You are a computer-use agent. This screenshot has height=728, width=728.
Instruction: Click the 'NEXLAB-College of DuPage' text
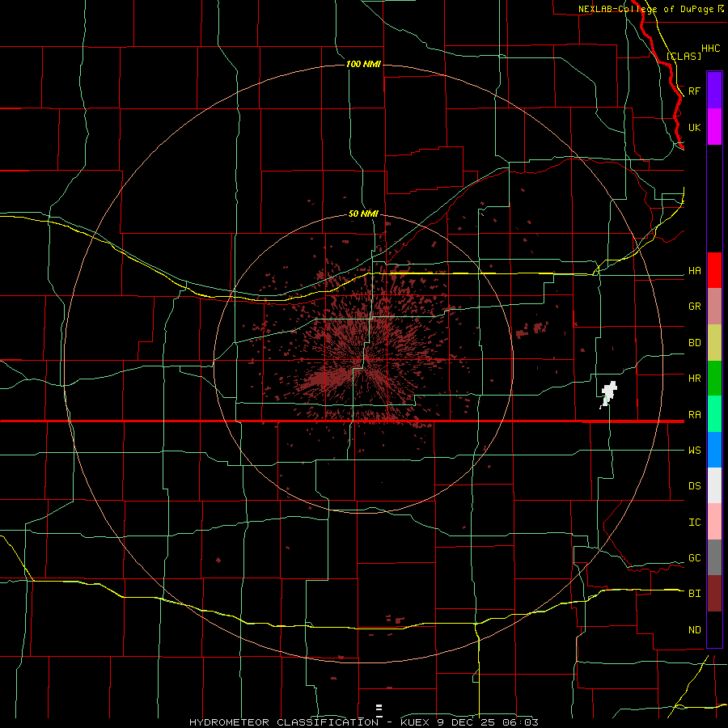click(647, 9)
